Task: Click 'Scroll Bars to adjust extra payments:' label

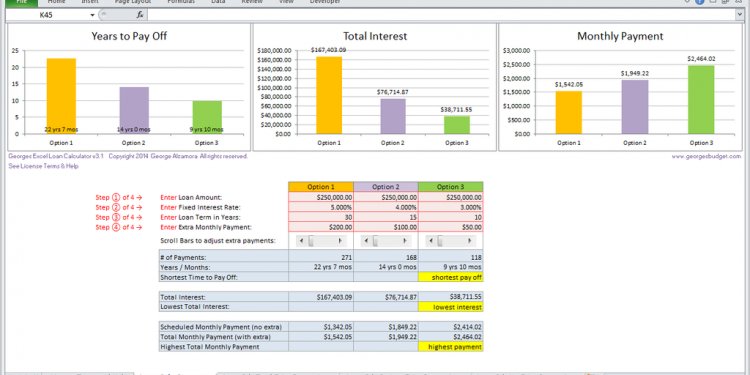Action: pyautogui.click(x=218, y=241)
